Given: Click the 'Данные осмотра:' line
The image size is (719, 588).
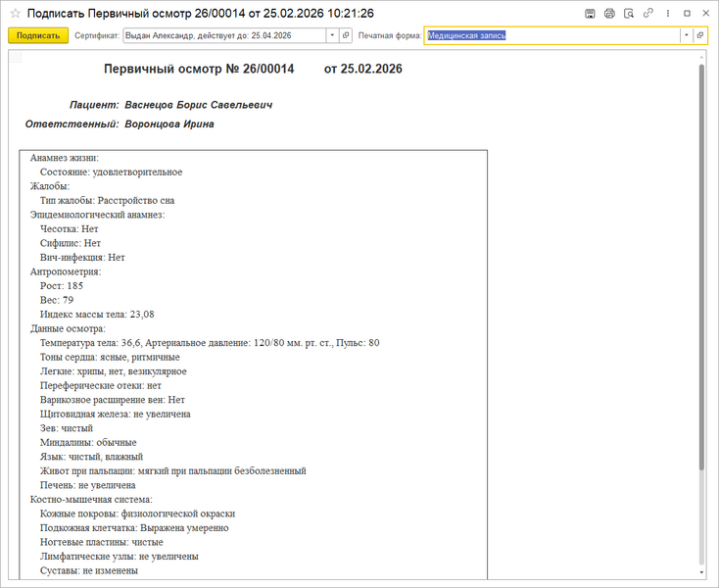Looking at the screenshot, I should point(68,328).
